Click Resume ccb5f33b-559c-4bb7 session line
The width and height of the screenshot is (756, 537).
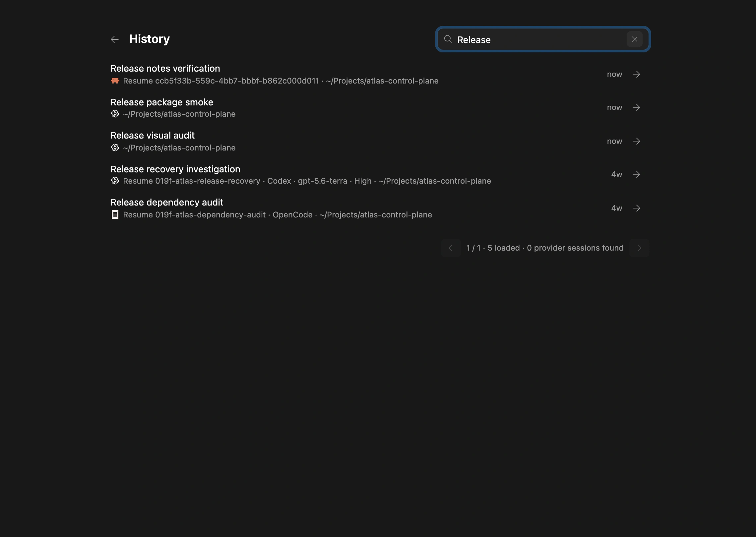pyautogui.click(x=281, y=81)
